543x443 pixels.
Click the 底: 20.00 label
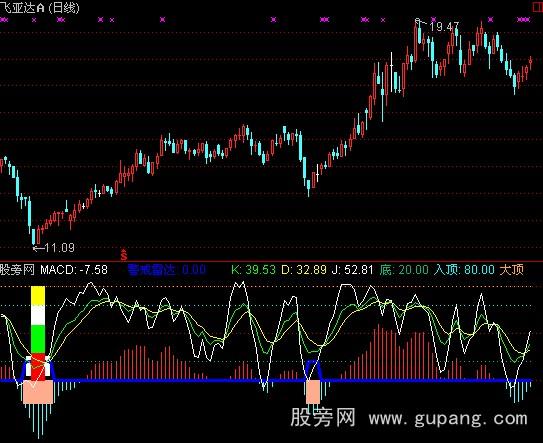coord(404,269)
